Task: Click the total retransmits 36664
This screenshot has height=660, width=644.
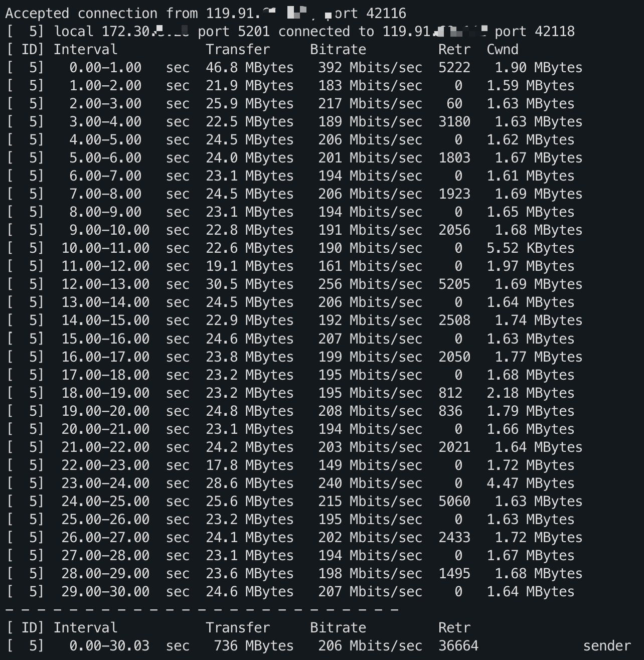Action: 458,646
